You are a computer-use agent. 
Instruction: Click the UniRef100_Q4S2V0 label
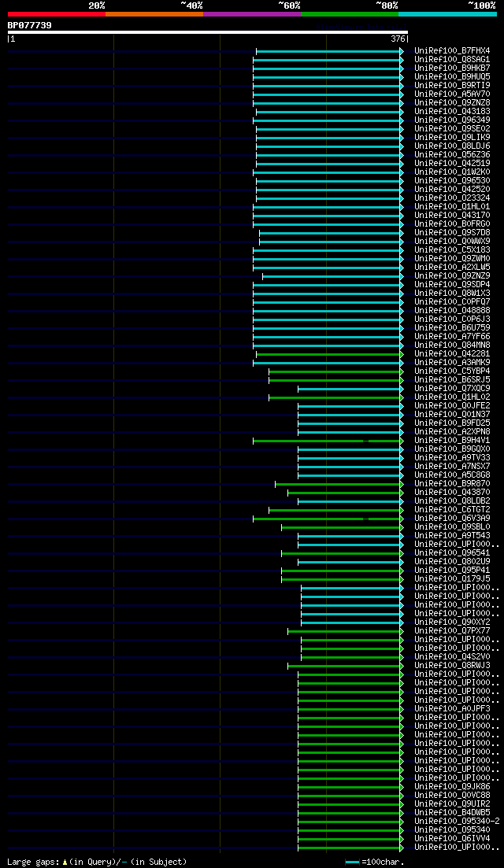click(x=452, y=658)
